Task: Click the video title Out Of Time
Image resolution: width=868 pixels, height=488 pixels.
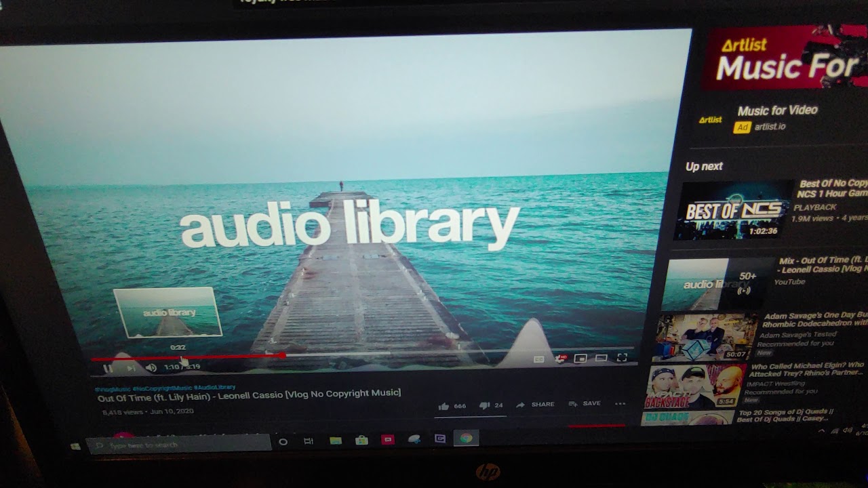Action: (249, 395)
